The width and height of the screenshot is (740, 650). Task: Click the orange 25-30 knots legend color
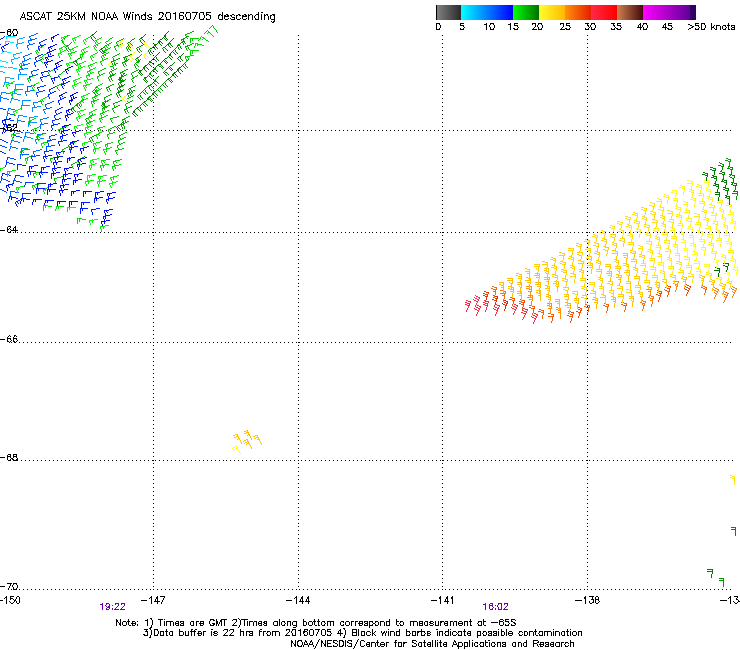point(578,12)
